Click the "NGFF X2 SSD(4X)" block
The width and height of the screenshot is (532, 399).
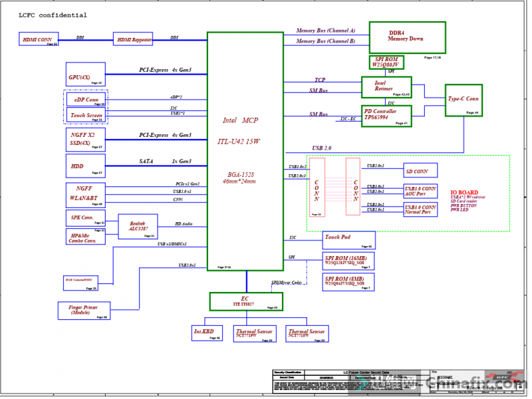pos(86,140)
